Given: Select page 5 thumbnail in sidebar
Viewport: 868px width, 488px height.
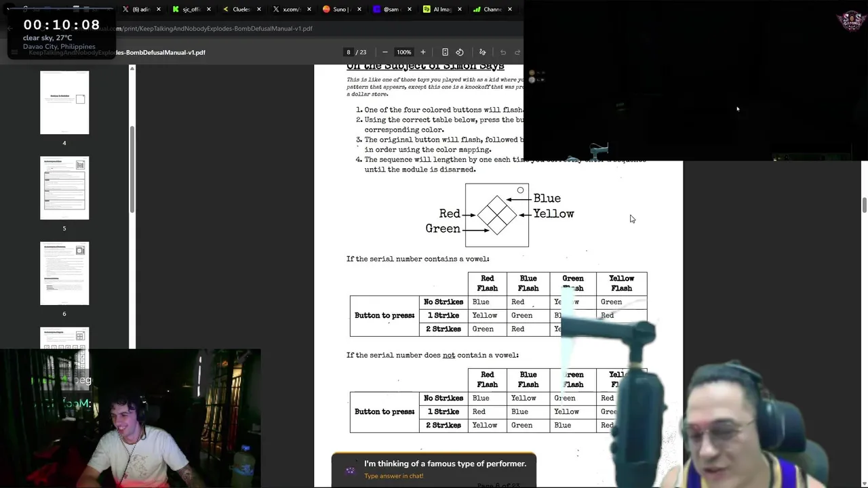Looking at the screenshot, I should tap(64, 188).
